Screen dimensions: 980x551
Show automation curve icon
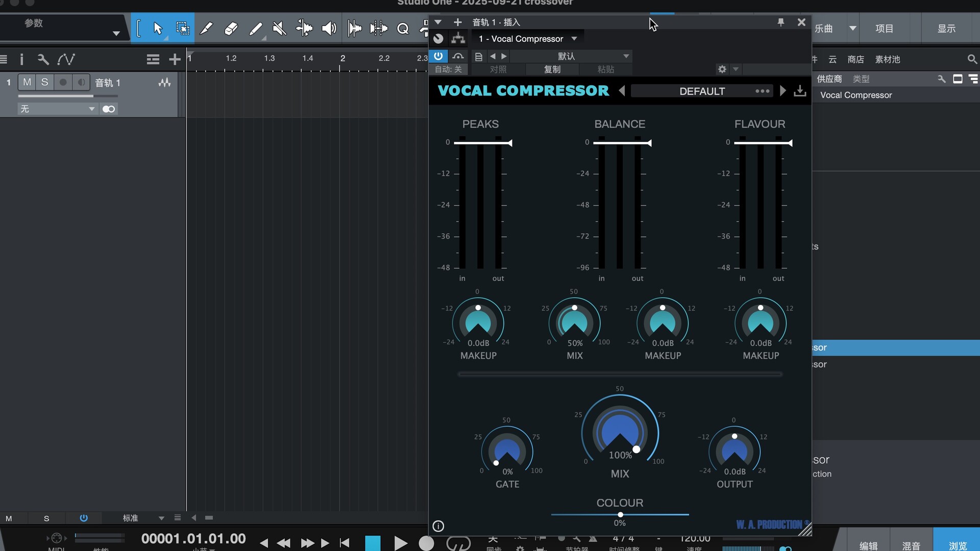coord(66,59)
